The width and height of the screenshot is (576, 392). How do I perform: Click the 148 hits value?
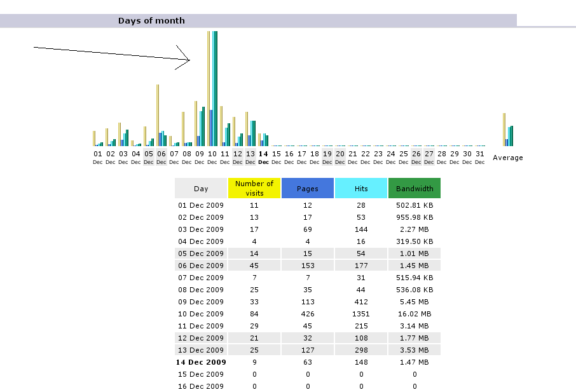(361, 362)
